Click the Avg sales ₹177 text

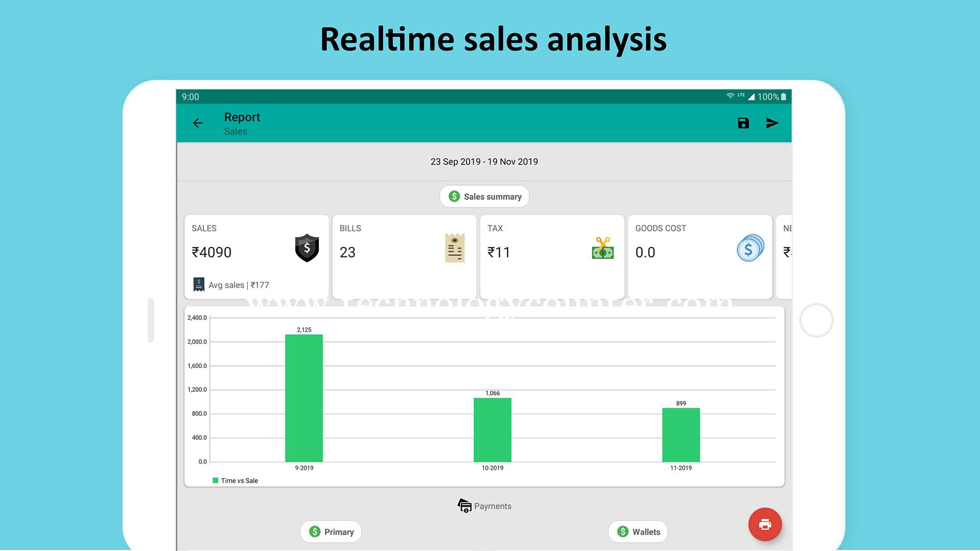pos(238,285)
